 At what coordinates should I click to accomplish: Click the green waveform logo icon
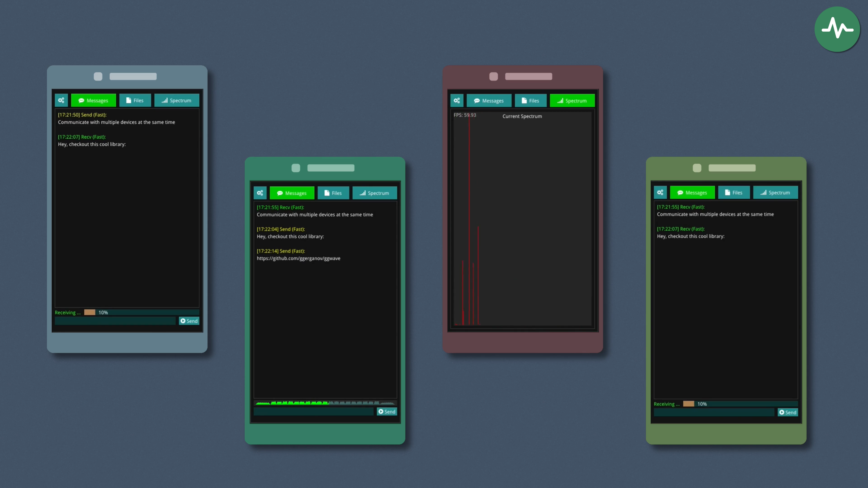point(837,30)
